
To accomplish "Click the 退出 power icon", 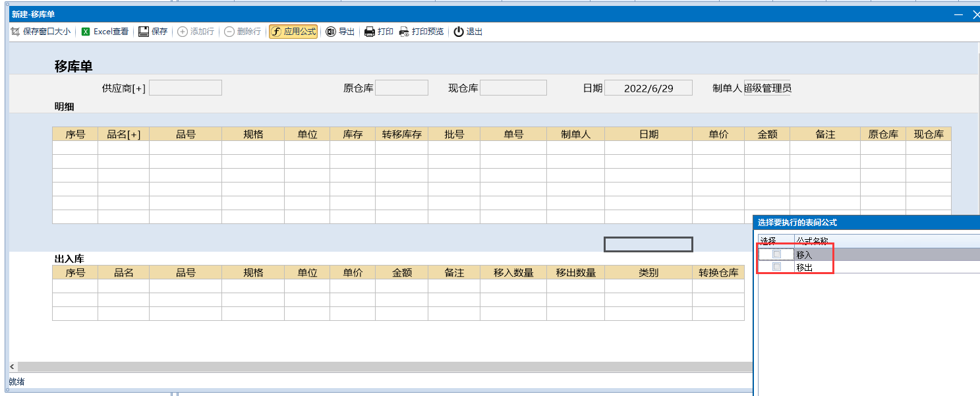I will [x=459, y=32].
